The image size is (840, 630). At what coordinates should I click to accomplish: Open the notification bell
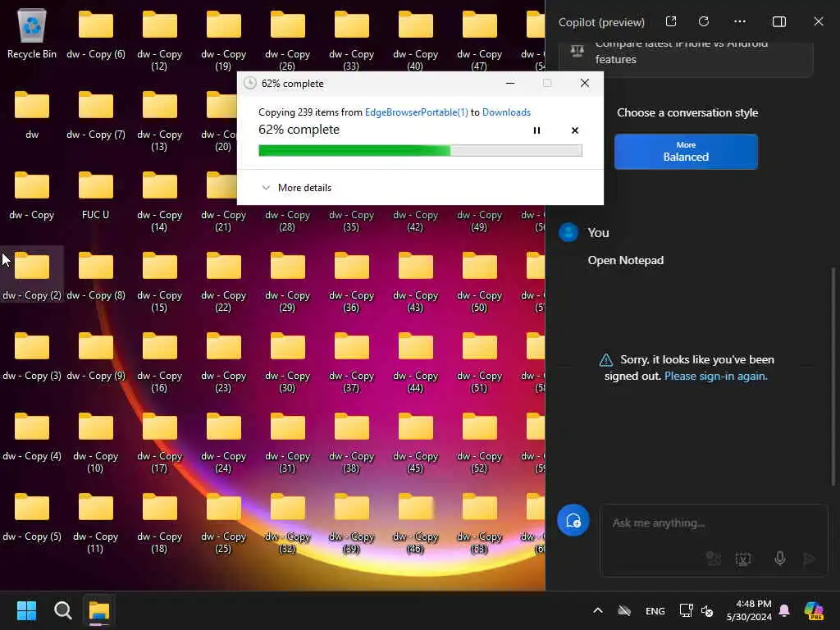[784, 610]
